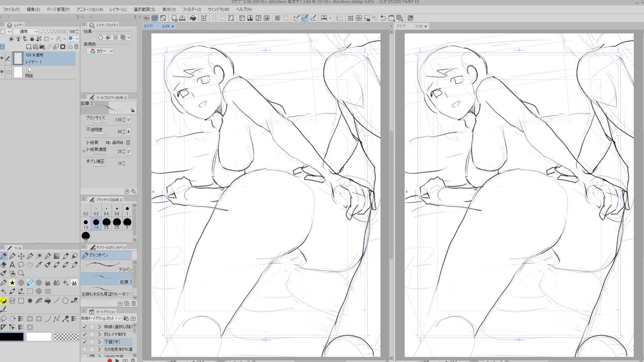Toggle checkbox for 下描うすく auto action
Screen dimensions: 644x362
(x=84, y=342)
